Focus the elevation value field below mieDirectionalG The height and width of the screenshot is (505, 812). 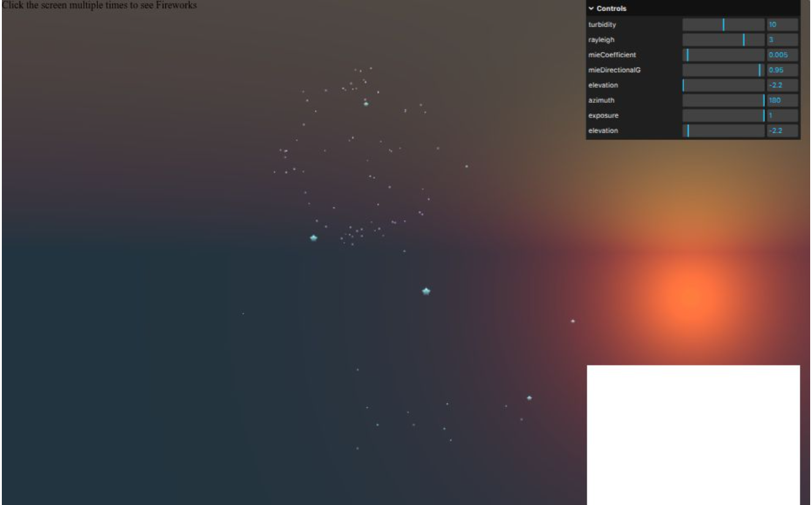(782, 85)
